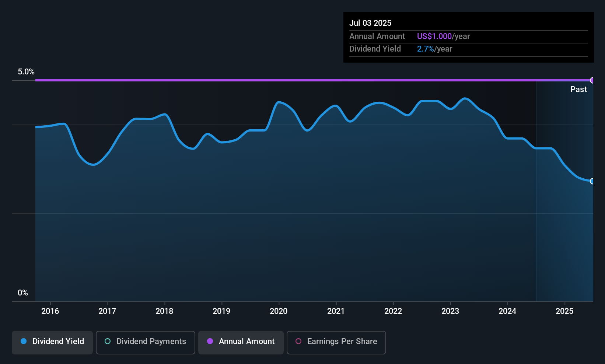The image size is (605, 364).
Task: Click the purple Annual Amount legend dot
Action: pyautogui.click(x=210, y=341)
